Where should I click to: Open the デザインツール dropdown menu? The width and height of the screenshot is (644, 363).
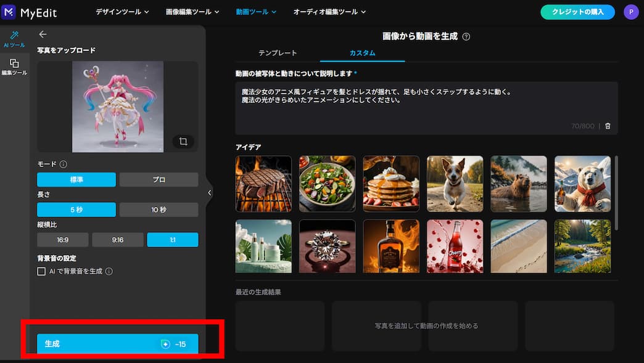[x=122, y=11]
